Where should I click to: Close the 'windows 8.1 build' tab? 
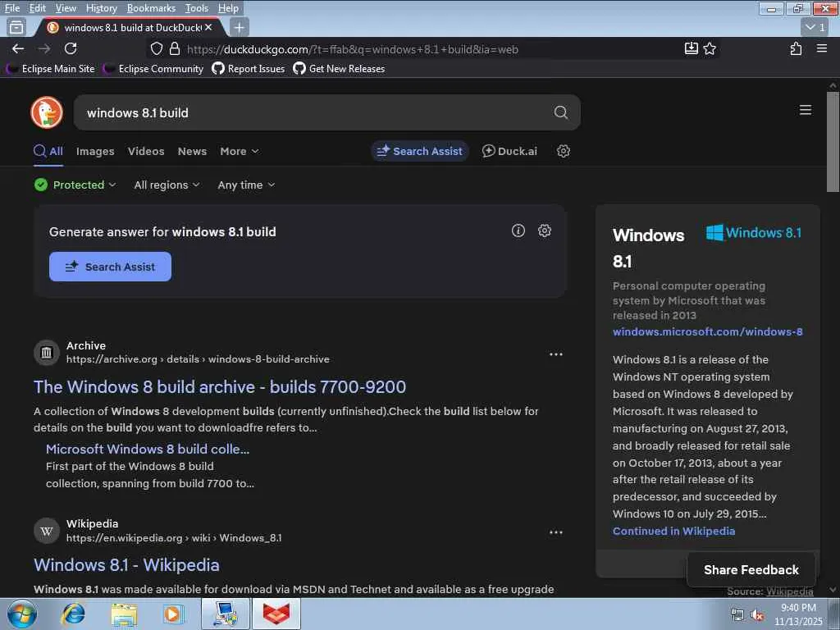[x=208, y=27]
